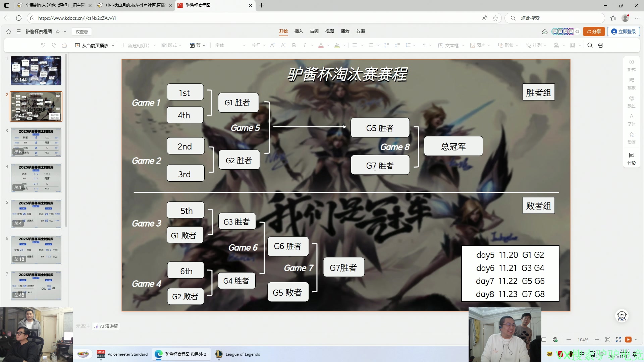644x362 pixels.
Task: Open the find/search tool in toolbar
Action: click(590, 45)
